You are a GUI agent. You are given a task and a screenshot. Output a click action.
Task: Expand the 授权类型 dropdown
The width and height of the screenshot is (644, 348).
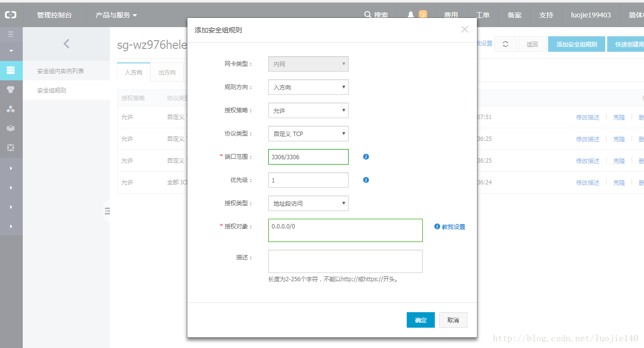[x=308, y=203]
